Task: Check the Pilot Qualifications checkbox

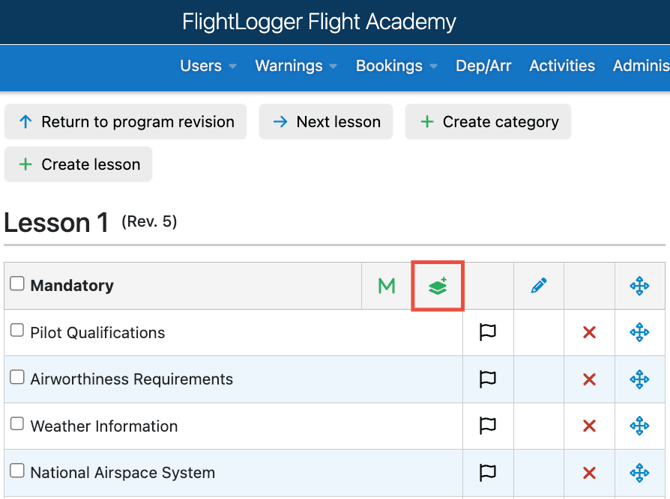Action: [x=17, y=331]
